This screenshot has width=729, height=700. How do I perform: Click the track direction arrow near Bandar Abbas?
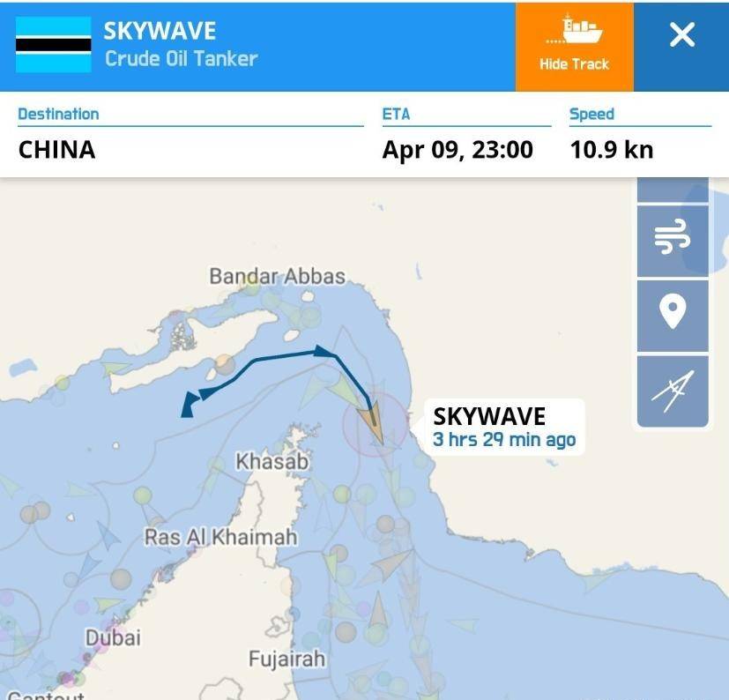click(324, 351)
